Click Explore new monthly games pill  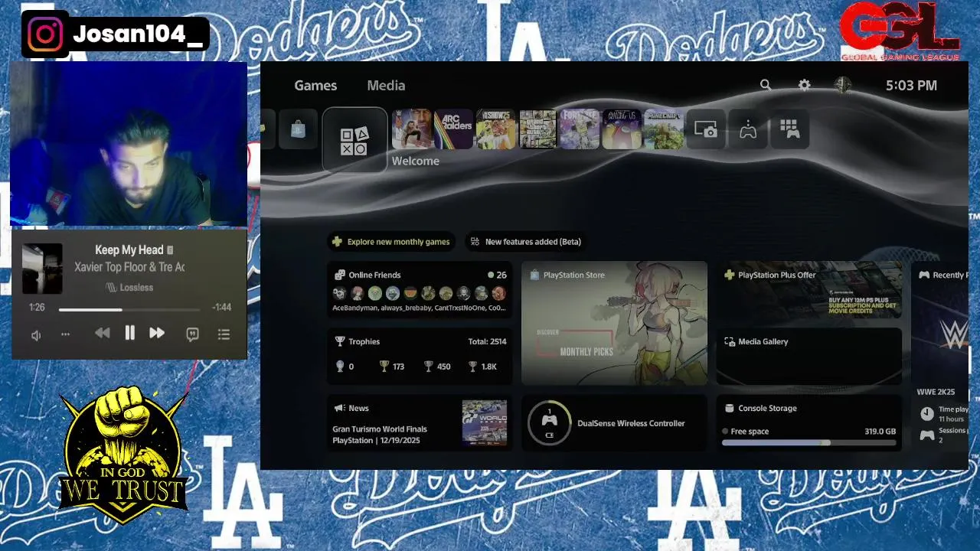click(391, 242)
